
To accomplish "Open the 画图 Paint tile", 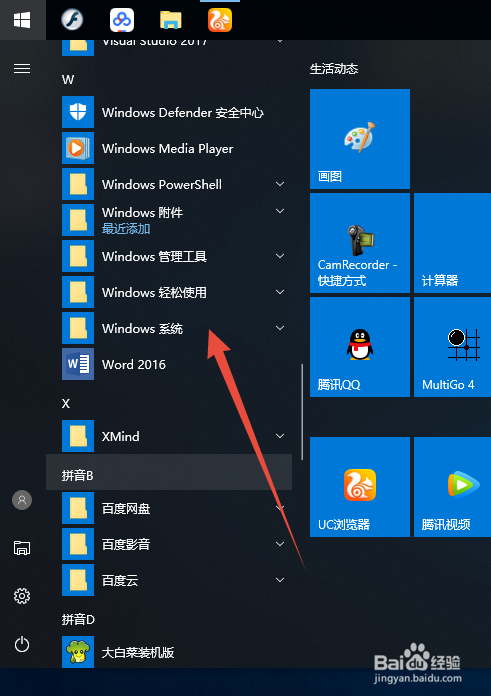I will click(x=360, y=139).
